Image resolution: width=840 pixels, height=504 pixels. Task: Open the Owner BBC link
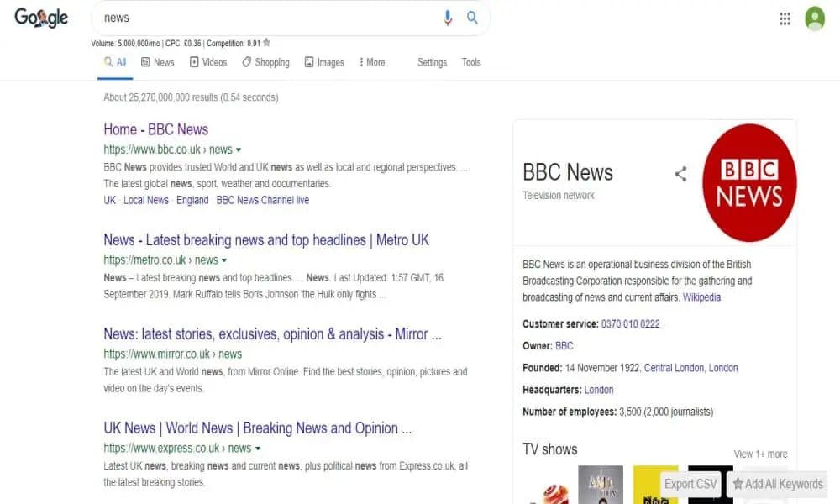(564, 346)
